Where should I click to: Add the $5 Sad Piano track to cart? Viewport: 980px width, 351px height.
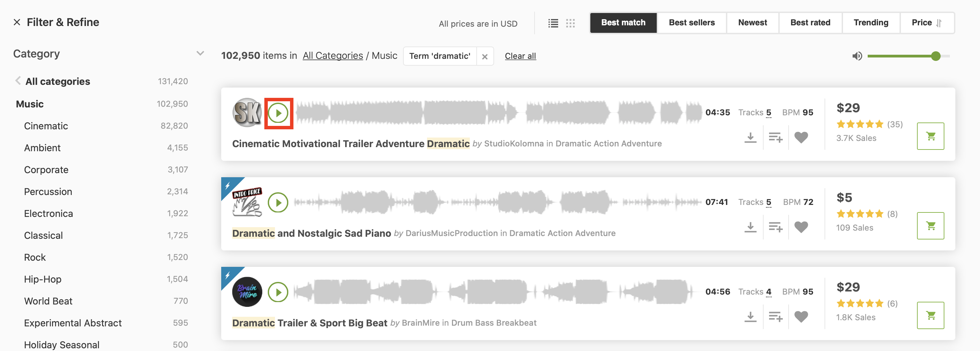point(930,226)
